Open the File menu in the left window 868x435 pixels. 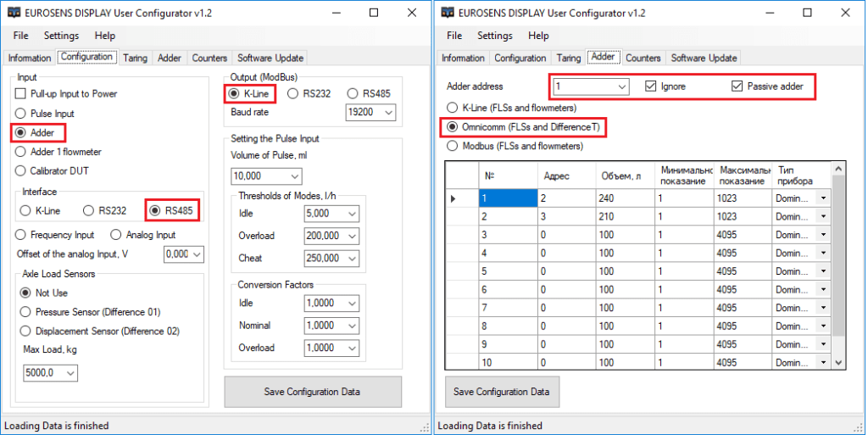[x=20, y=36]
